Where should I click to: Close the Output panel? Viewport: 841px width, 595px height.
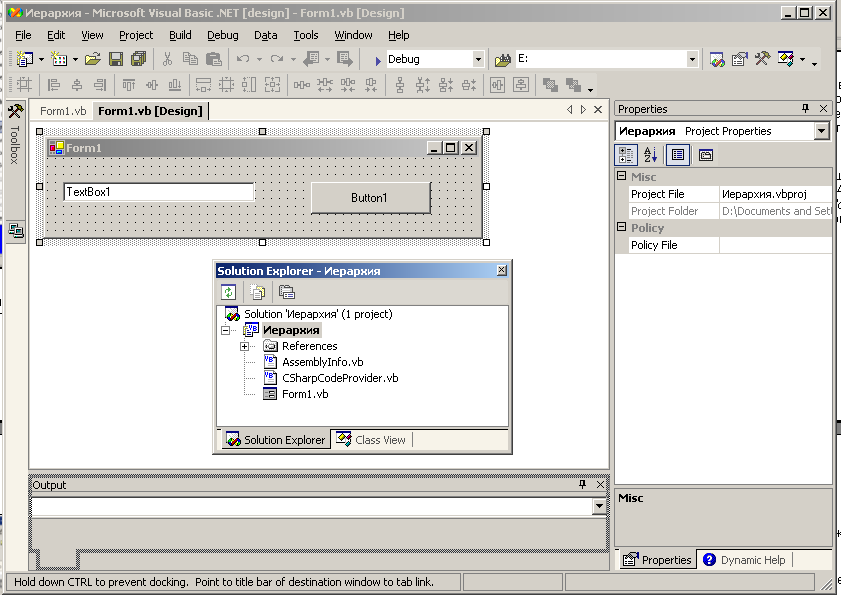(601, 484)
